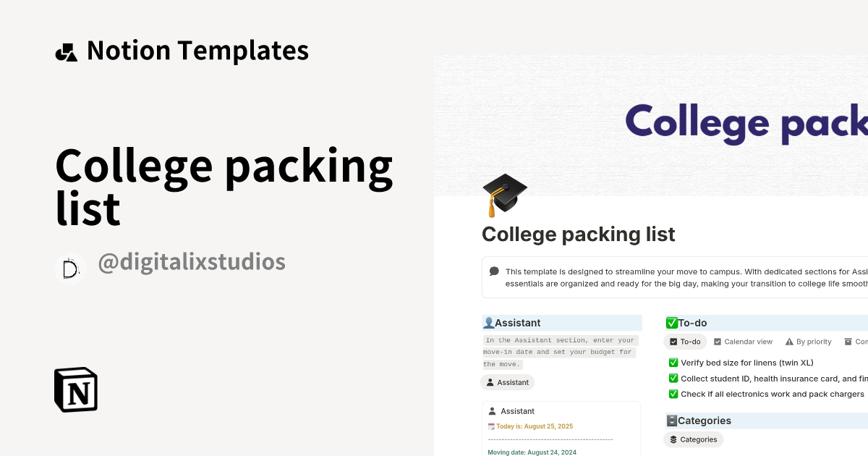Viewport: 868px width, 456px height.
Task: Uncheck Verify bed size for linens (twin XL)
Action: (673, 363)
